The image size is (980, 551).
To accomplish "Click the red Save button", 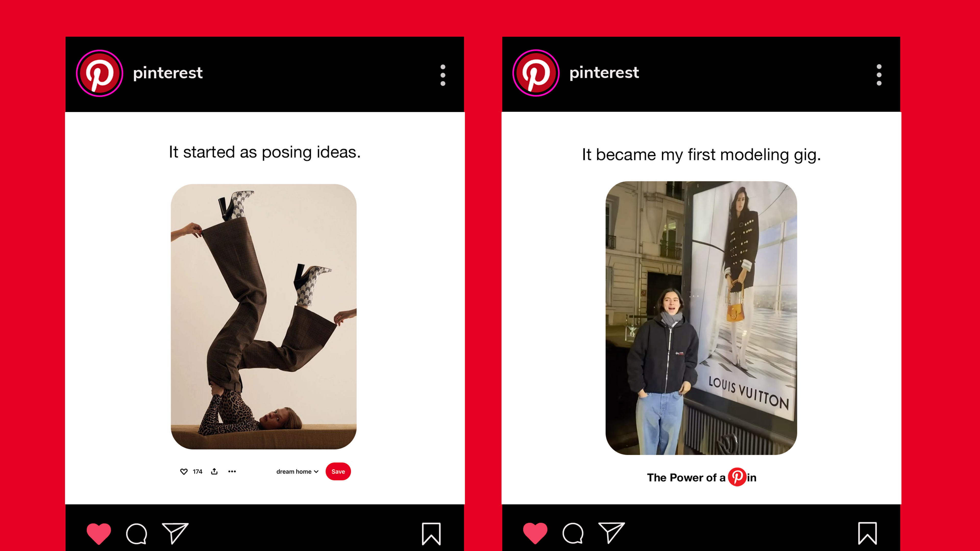I will click(x=338, y=471).
